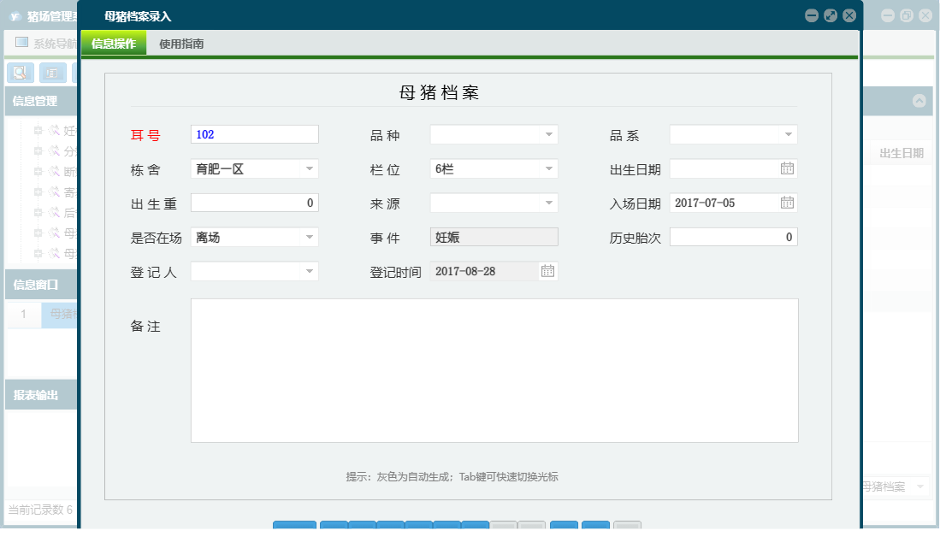
Task: Click the leftmost blue button below the form
Action: (294, 528)
